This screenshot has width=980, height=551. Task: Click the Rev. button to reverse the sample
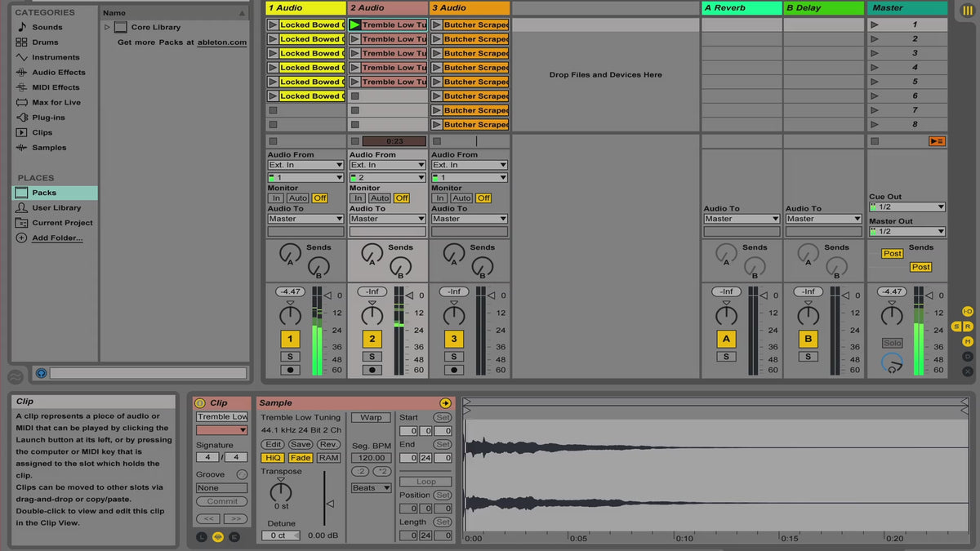(x=328, y=444)
